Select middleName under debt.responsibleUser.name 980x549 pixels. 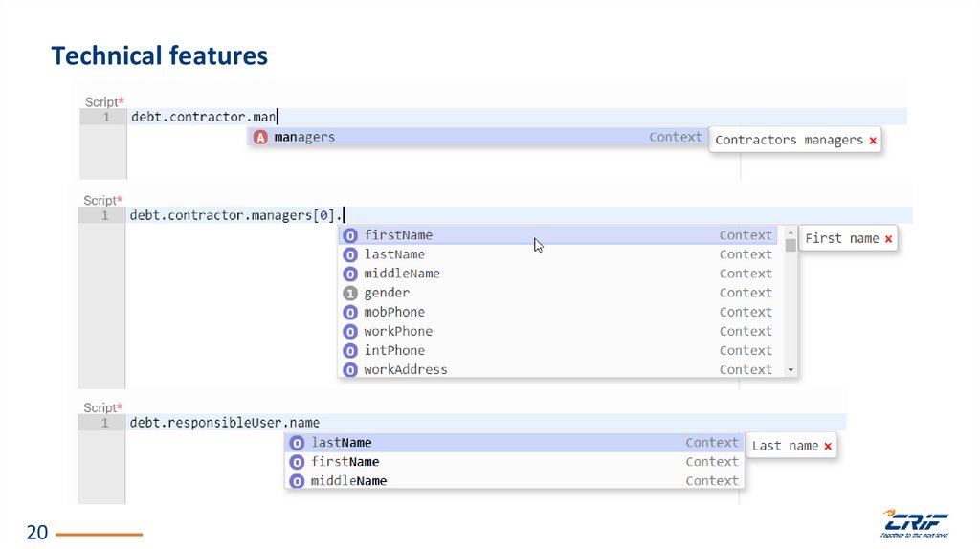point(349,481)
